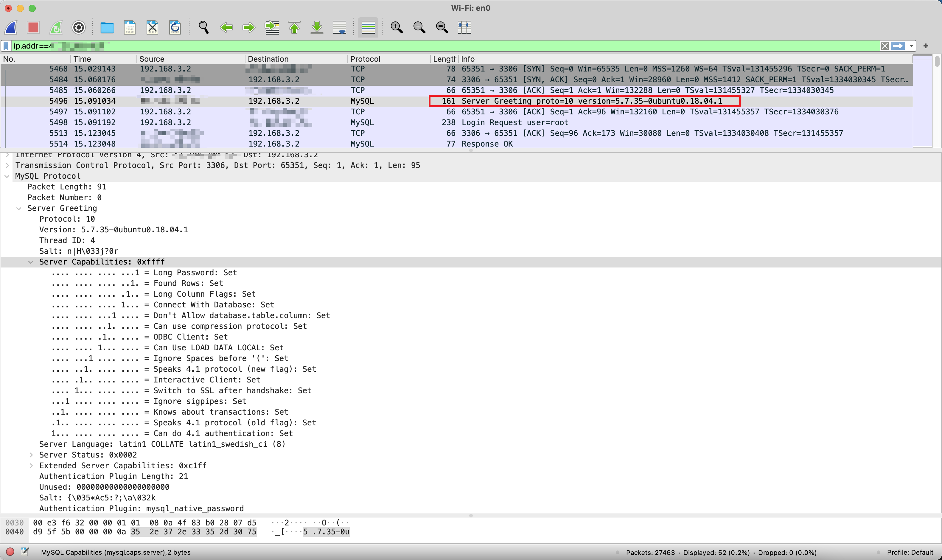Open expert information red circle icon
The image size is (942, 560).
click(x=10, y=552)
